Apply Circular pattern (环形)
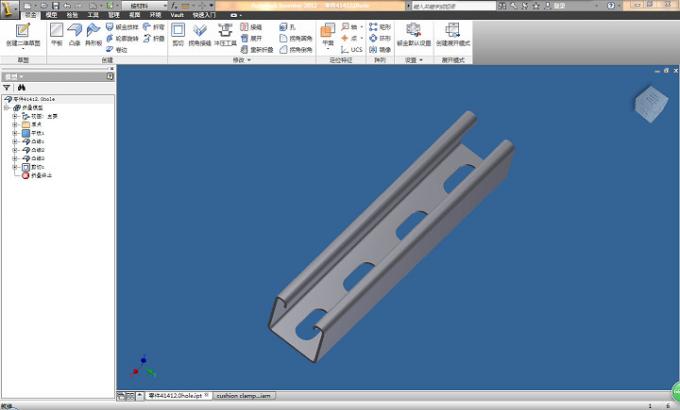Image resolution: width=680 pixels, height=410 pixels. coord(380,38)
